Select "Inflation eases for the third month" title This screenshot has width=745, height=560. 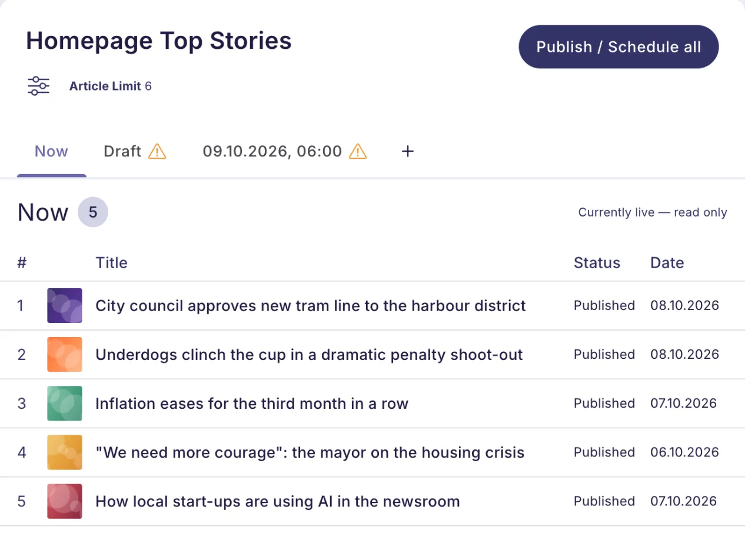(252, 404)
